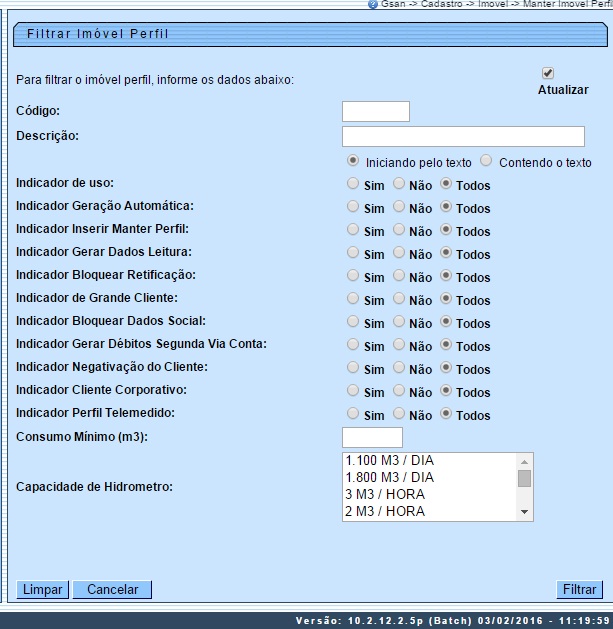613x629 pixels.
Task: Click the Descrição text field
Action: [463, 136]
